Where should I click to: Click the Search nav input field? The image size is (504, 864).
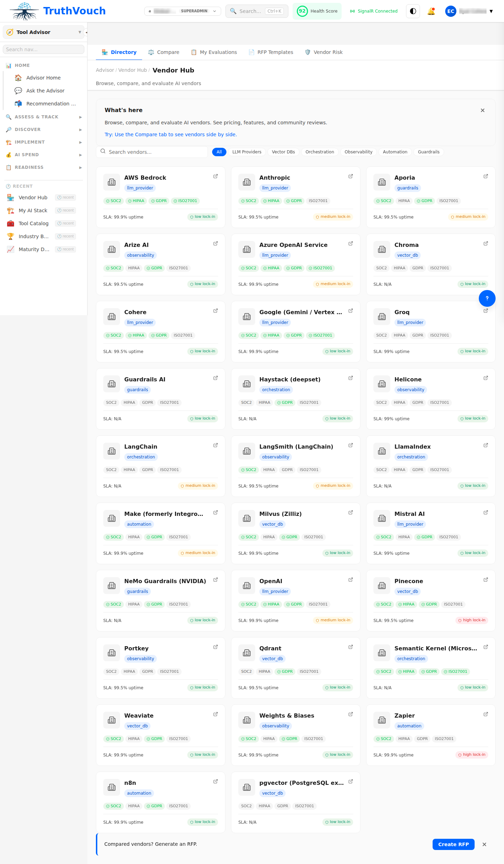point(43,49)
